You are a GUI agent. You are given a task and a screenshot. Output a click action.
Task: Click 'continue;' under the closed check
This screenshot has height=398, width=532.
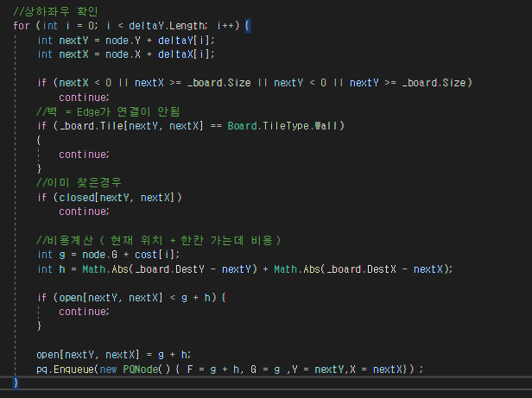tap(84, 212)
